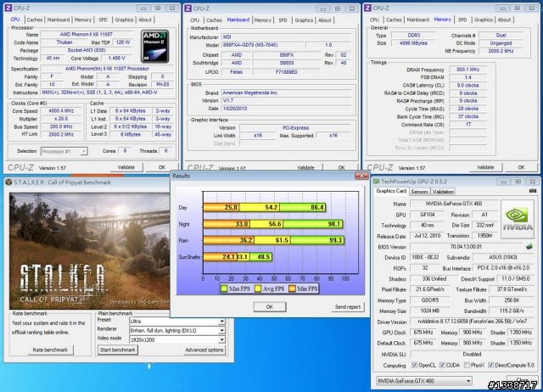Switch to Caches tab in first CPU-Z window
The image size is (543, 392).
tap(35, 20)
